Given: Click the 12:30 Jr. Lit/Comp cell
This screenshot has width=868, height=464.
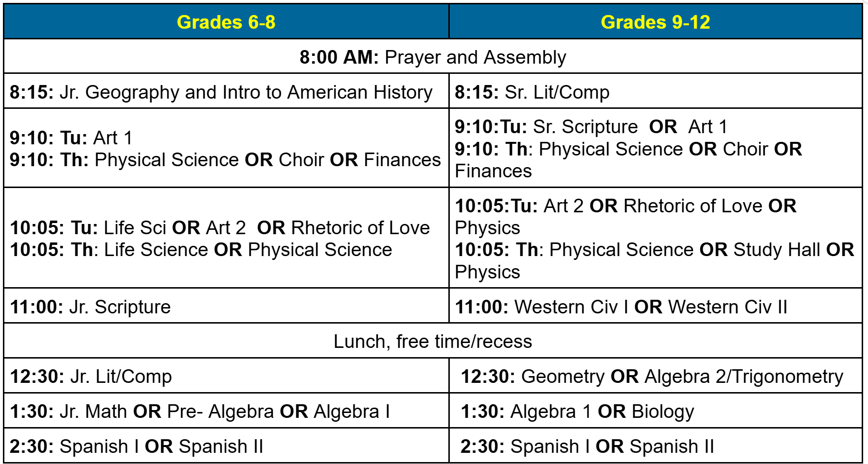Looking at the screenshot, I should [x=226, y=376].
